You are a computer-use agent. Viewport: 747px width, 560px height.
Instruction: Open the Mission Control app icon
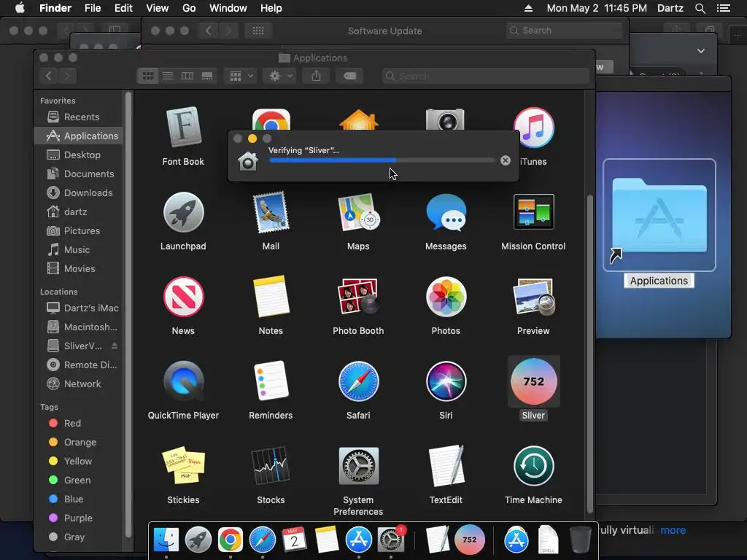click(533, 212)
